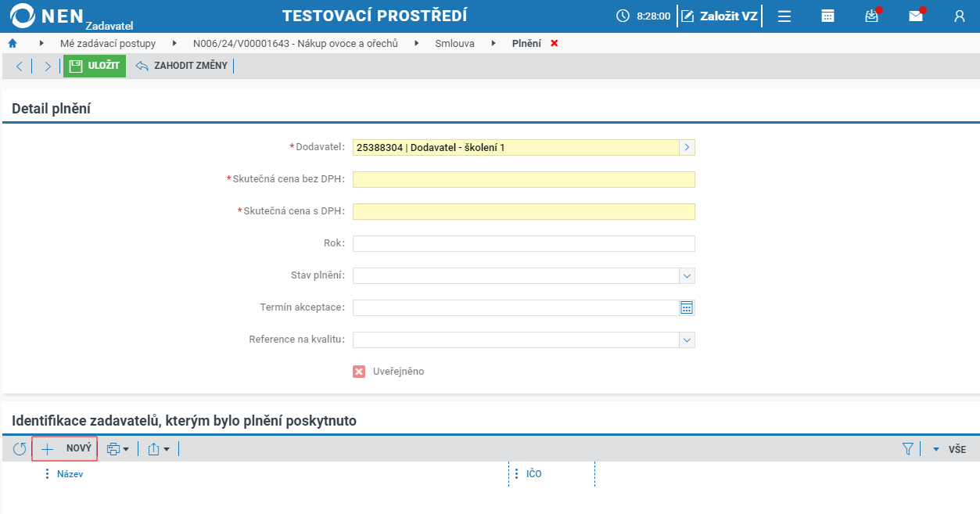980x514 pixels.
Task: Expand the Reference na kvalitu dropdown
Action: (687, 340)
